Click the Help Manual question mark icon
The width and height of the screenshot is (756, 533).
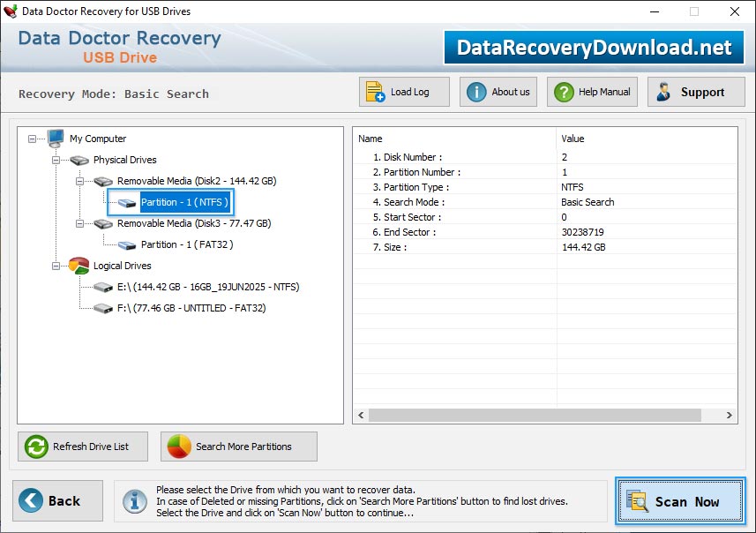pos(564,92)
